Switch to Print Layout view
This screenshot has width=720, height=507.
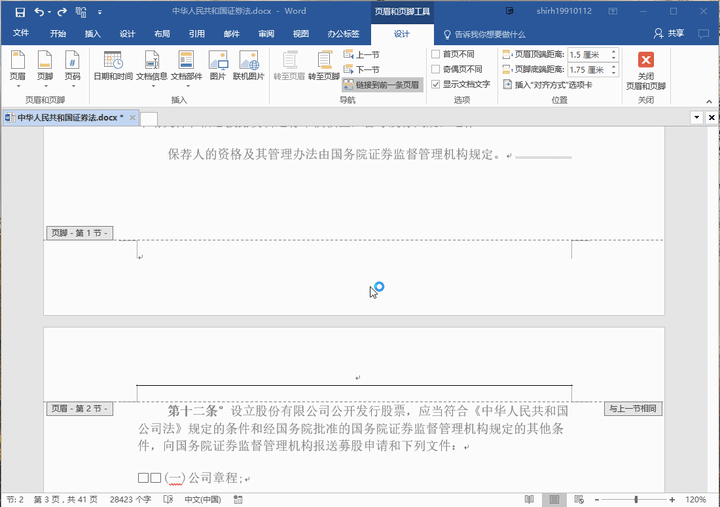[x=554, y=499]
